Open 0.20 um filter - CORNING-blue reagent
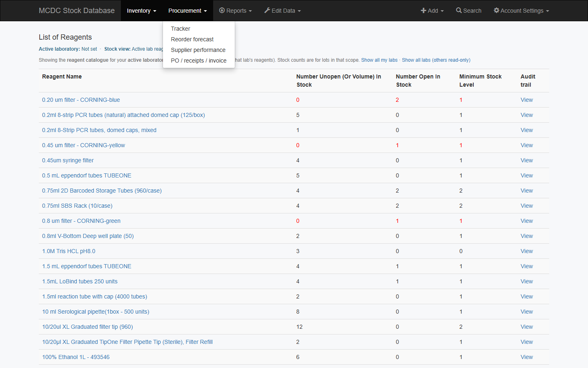 (x=81, y=100)
